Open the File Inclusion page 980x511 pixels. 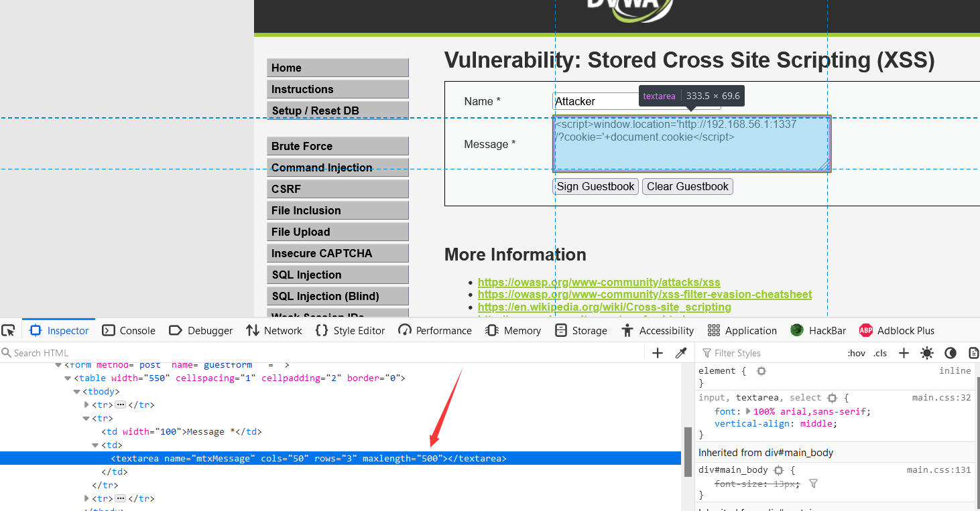[338, 210]
